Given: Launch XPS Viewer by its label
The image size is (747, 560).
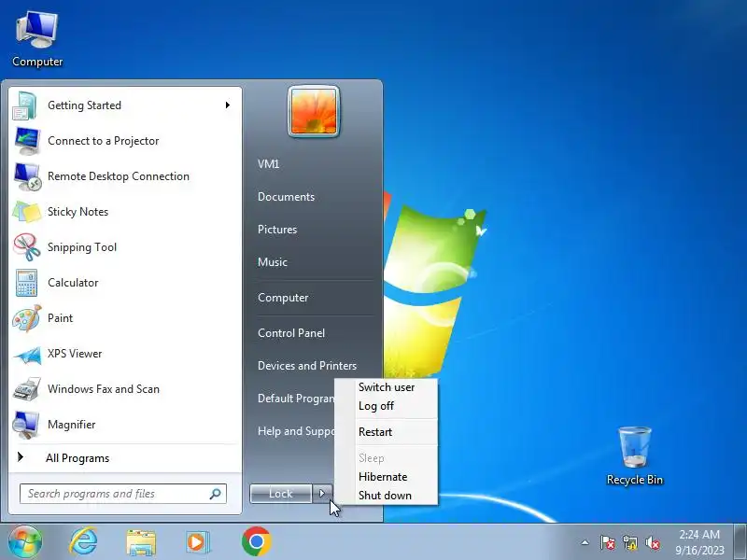Looking at the screenshot, I should coord(75,354).
